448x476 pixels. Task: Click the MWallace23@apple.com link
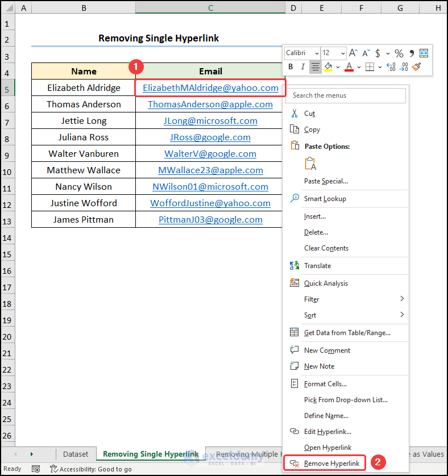tap(210, 170)
